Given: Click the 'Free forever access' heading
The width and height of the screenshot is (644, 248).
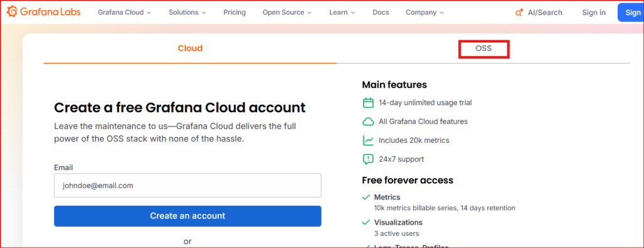Looking at the screenshot, I should (x=408, y=180).
